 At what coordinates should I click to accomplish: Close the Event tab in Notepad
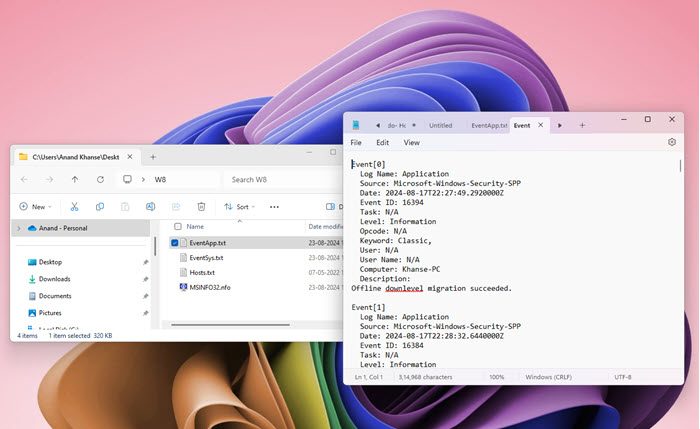coord(541,125)
